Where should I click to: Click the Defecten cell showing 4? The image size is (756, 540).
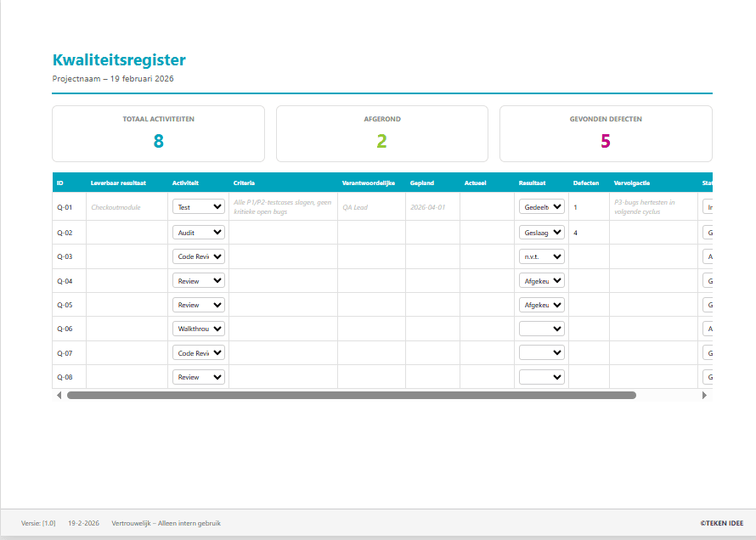pos(576,231)
